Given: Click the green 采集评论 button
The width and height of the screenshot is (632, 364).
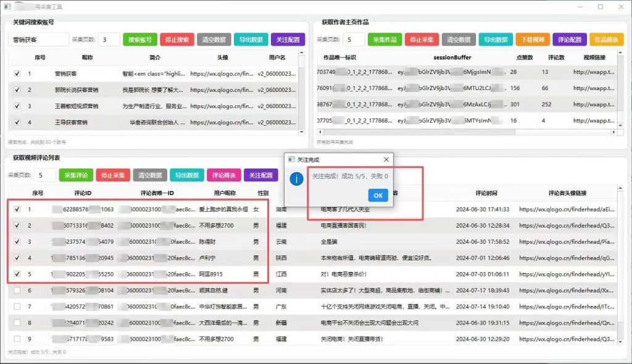Looking at the screenshot, I should pyautogui.click(x=76, y=175).
